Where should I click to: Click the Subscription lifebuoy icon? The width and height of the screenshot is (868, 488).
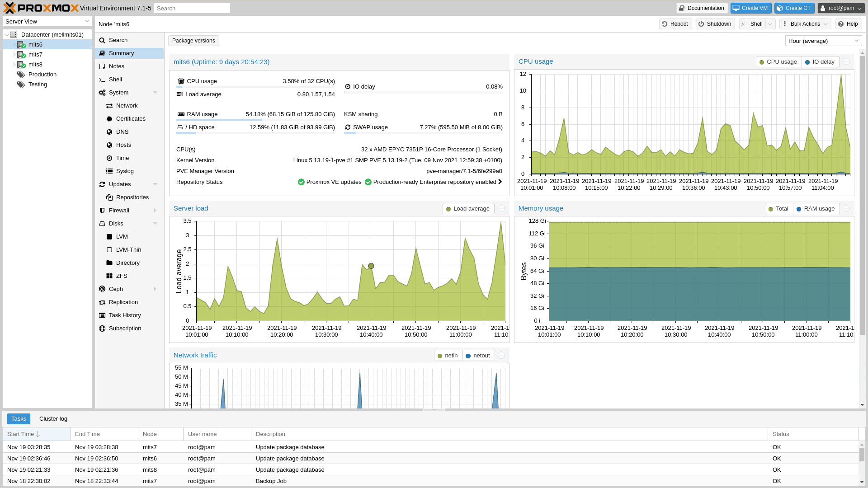coord(102,328)
